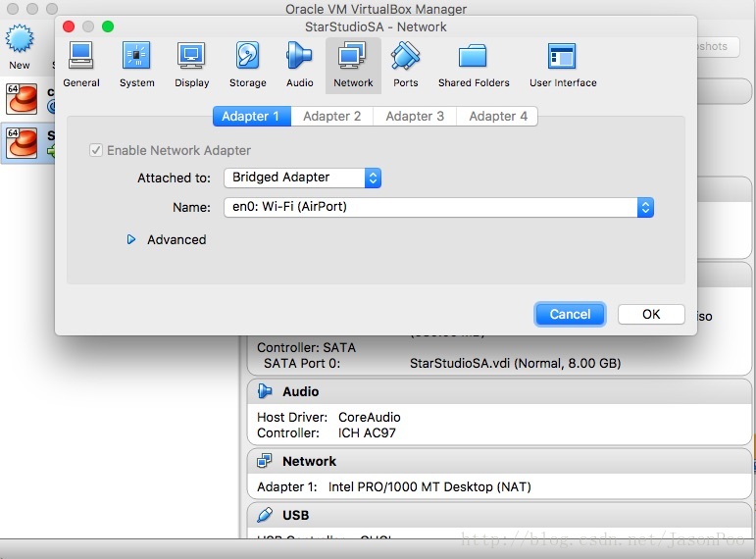
Task: Close the Network settings dialog with red button
Action: 69,26
